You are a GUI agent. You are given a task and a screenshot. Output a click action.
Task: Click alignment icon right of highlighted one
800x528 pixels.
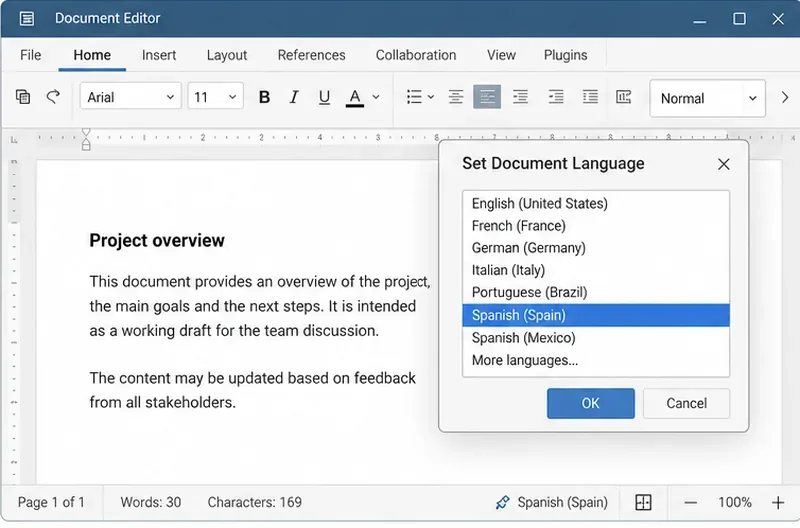click(520, 97)
